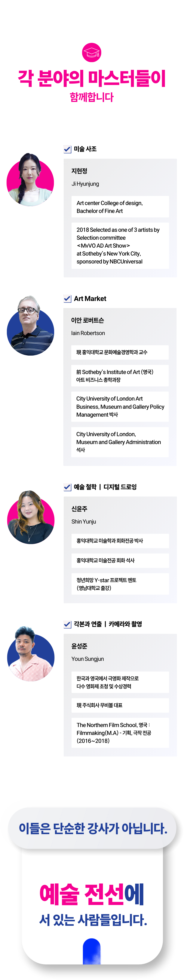Click the Museum and Gallery Administration 석사 card
Image resolution: width=184 pixels, height=980 pixels.
(x=120, y=442)
